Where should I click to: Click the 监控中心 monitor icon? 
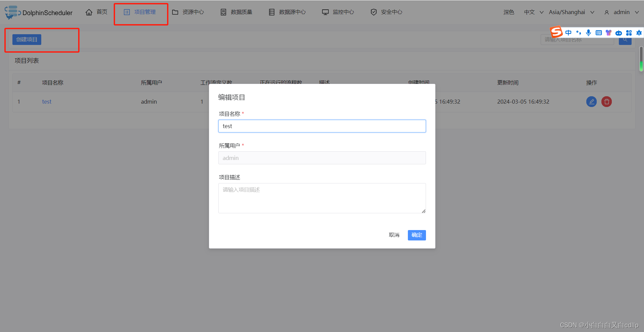pyautogui.click(x=325, y=12)
